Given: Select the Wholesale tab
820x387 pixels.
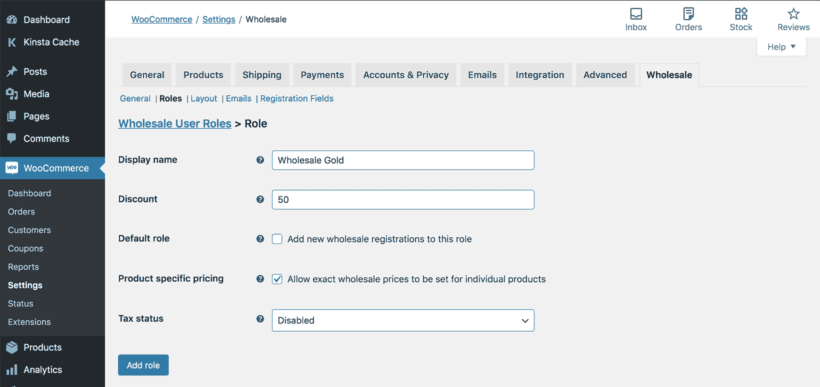Looking at the screenshot, I should 669,75.
